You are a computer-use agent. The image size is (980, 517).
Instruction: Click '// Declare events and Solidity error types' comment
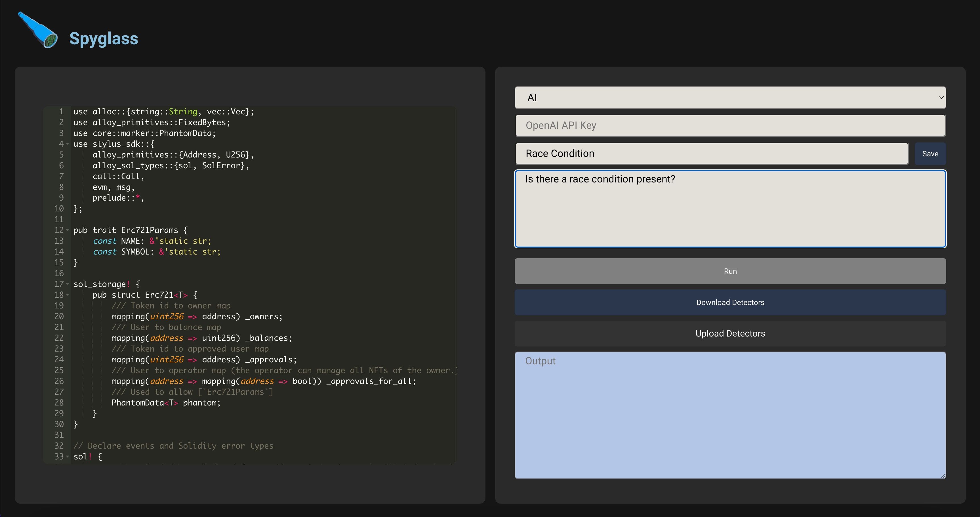(173, 446)
